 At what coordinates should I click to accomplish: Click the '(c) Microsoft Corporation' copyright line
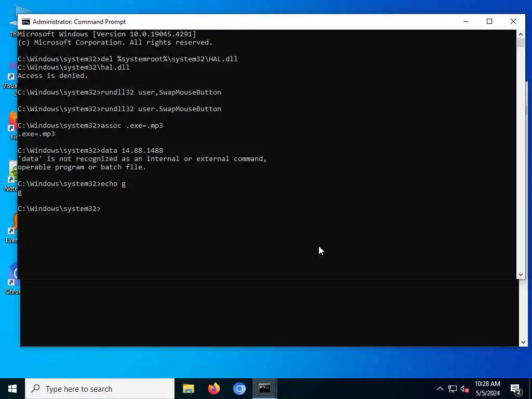[x=115, y=43]
